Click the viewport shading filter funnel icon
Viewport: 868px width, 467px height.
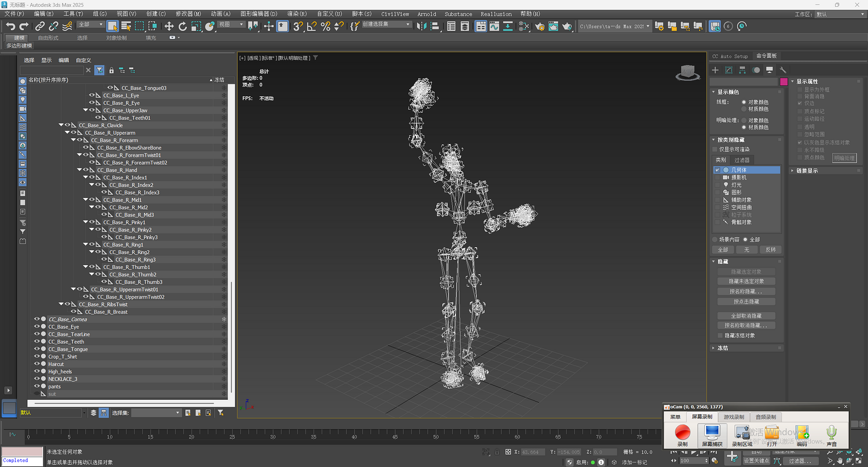(x=315, y=58)
